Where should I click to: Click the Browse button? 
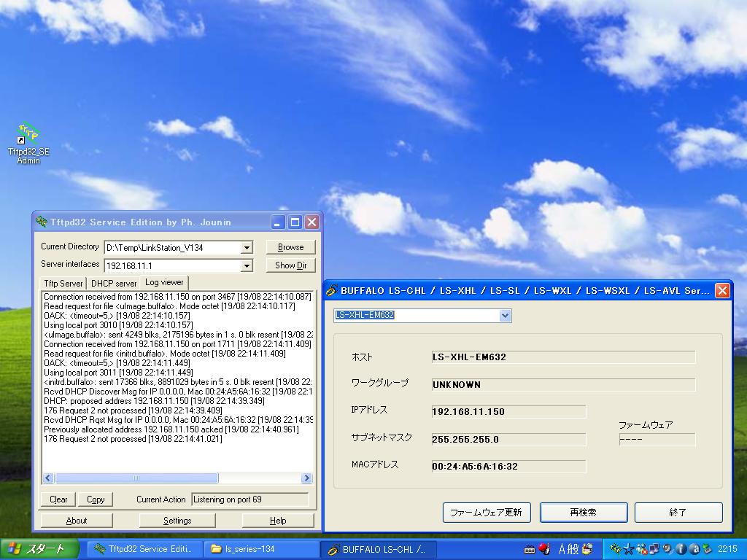coord(290,247)
